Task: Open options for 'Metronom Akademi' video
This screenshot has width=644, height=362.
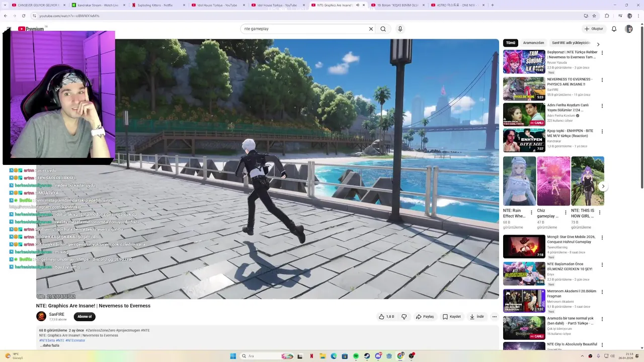Action: 602,292
